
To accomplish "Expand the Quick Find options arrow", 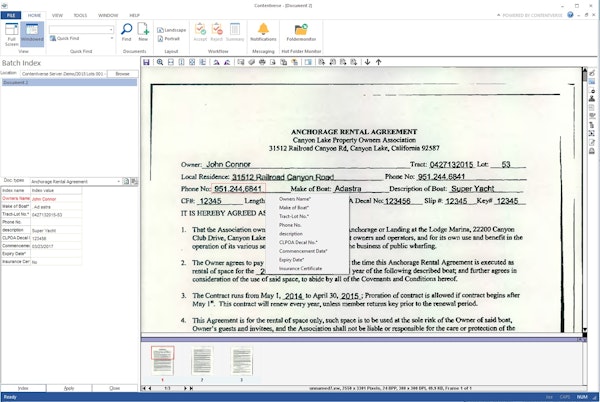I will [x=112, y=38].
